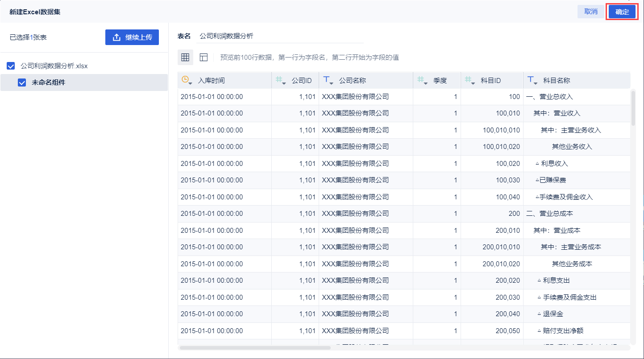This screenshot has width=644, height=359.
Task: Open the 季度 field type dropdown
Action: pyautogui.click(x=422, y=80)
